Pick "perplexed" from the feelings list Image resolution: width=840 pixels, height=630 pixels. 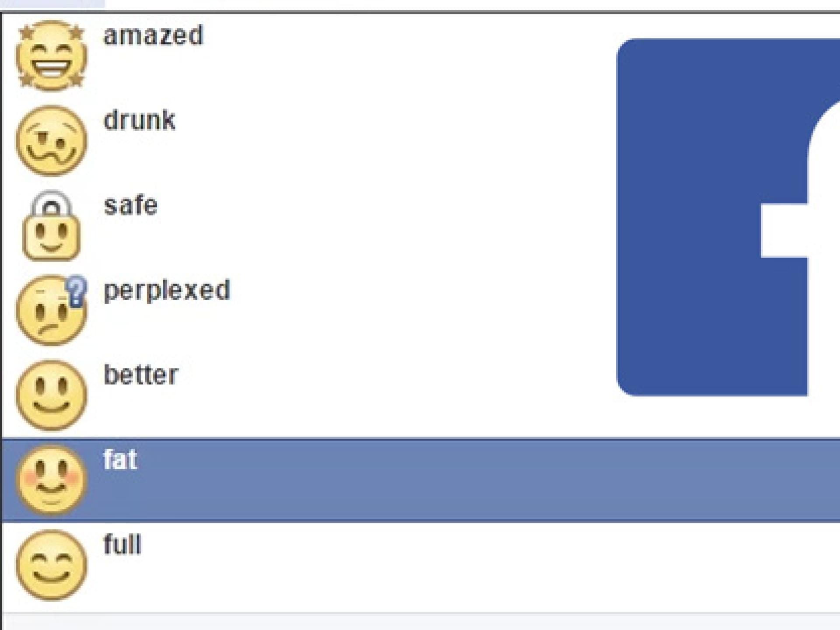click(x=167, y=290)
